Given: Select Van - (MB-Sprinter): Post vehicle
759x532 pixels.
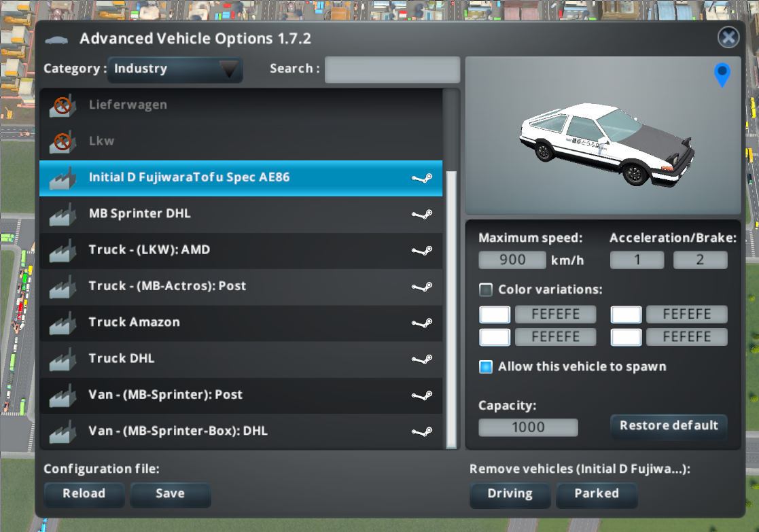Looking at the screenshot, I should point(241,396).
